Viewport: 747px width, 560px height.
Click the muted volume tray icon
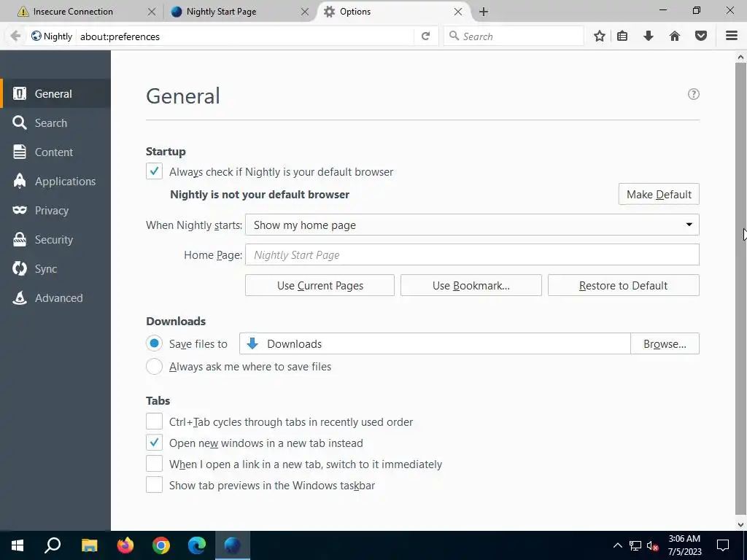point(652,545)
